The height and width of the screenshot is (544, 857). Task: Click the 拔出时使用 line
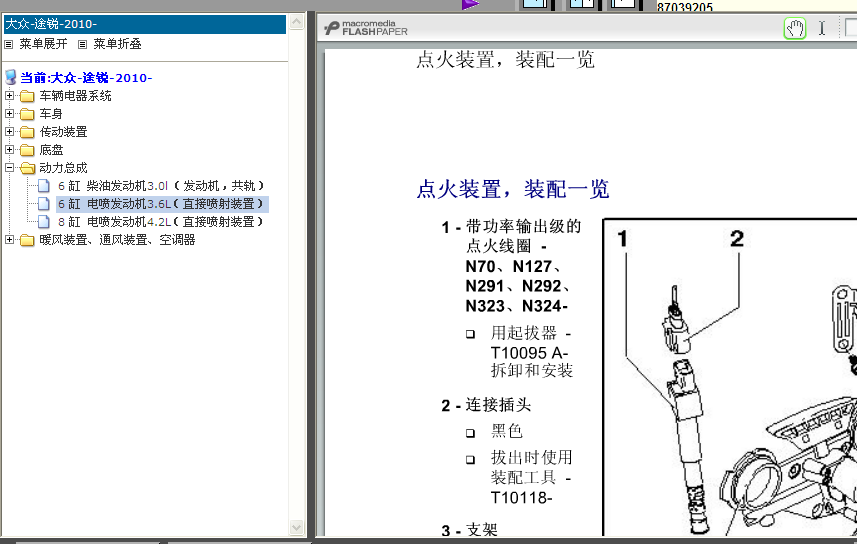pyautogui.click(x=531, y=457)
